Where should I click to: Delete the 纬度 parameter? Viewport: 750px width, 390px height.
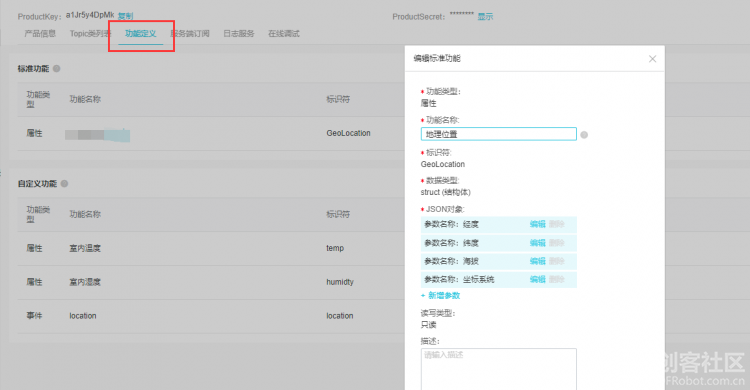pyautogui.click(x=557, y=243)
